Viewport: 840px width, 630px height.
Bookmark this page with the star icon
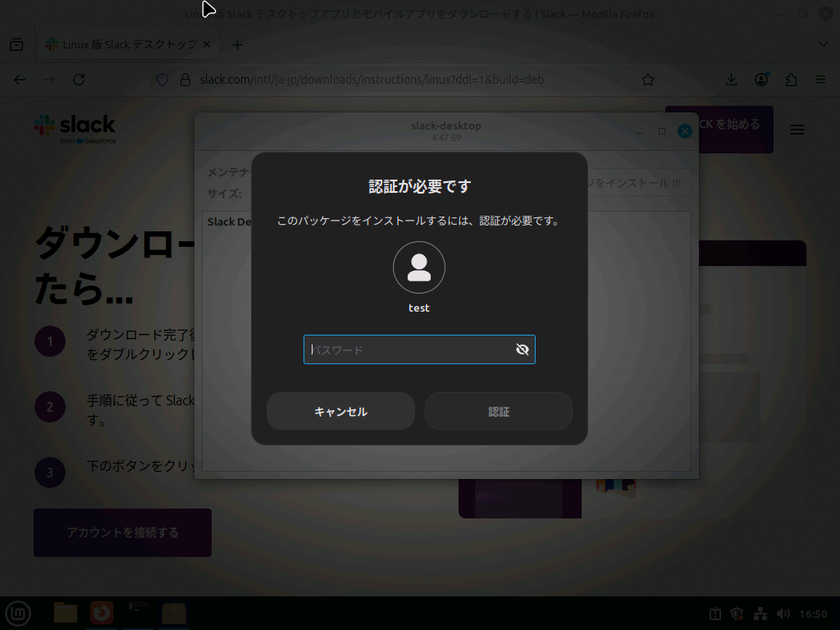pos(648,80)
